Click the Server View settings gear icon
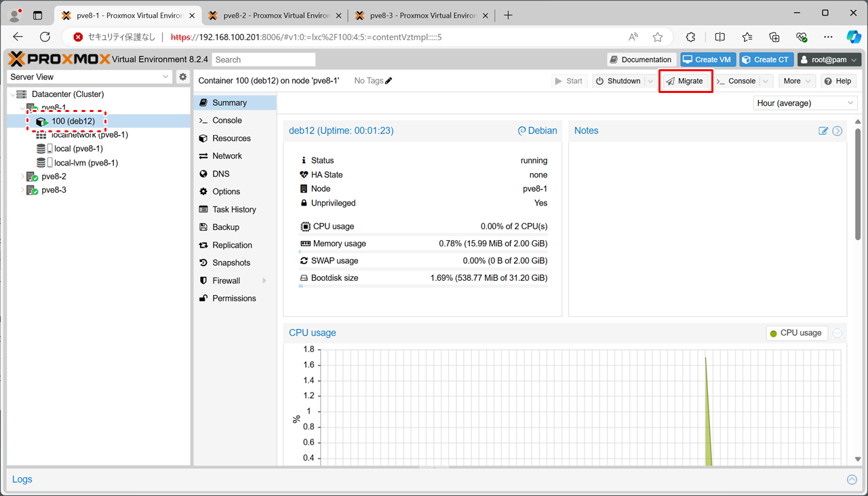This screenshot has height=496, width=868. point(182,77)
